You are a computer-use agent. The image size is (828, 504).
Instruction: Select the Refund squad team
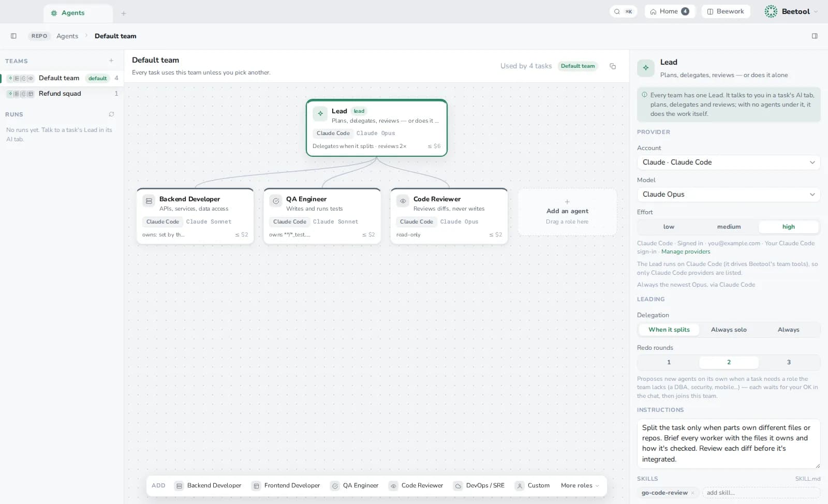point(62,94)
